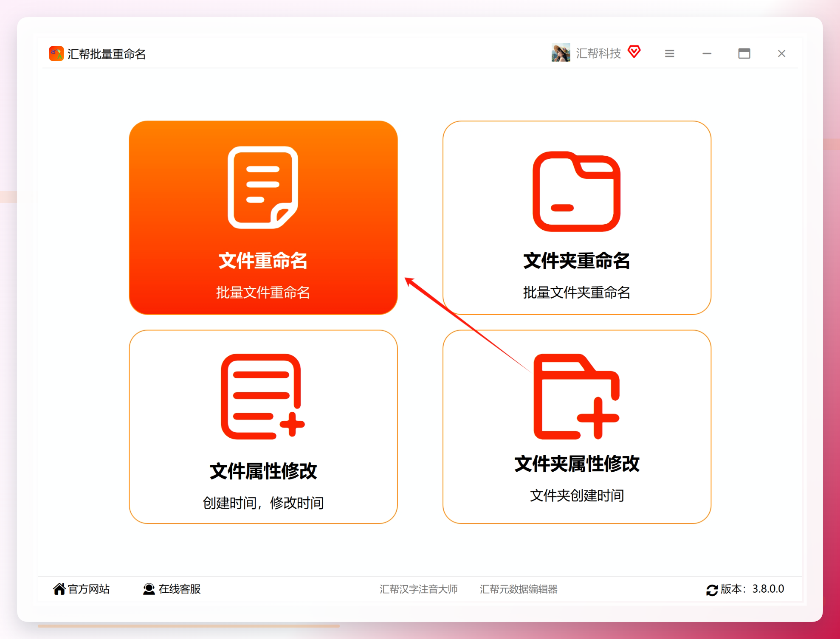840x639 pixels.
Task: Click the red folder icon in 文件夹重命名
Action: [576, 191]
